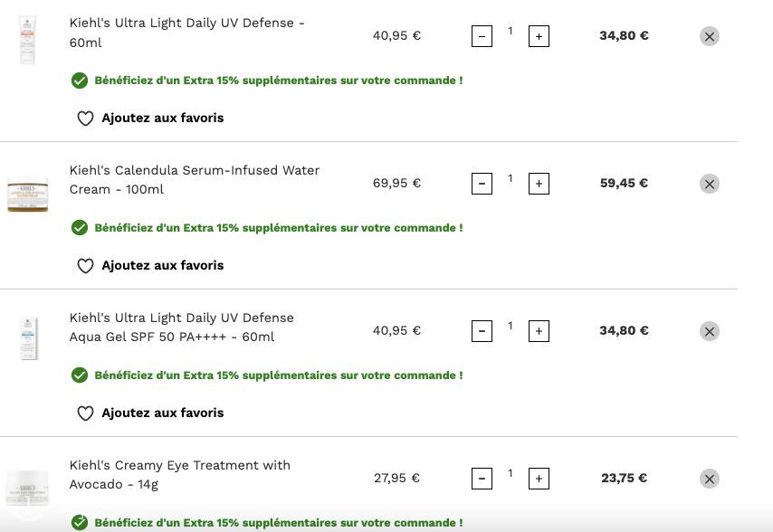Increase quantity of Creamy Eye Treatment
773x532 pixels.
539,479
